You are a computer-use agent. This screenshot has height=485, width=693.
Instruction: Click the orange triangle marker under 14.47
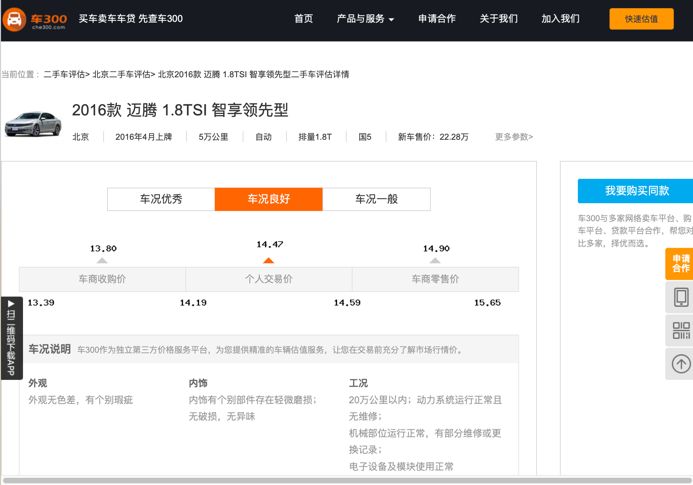(x=269, y=260)
